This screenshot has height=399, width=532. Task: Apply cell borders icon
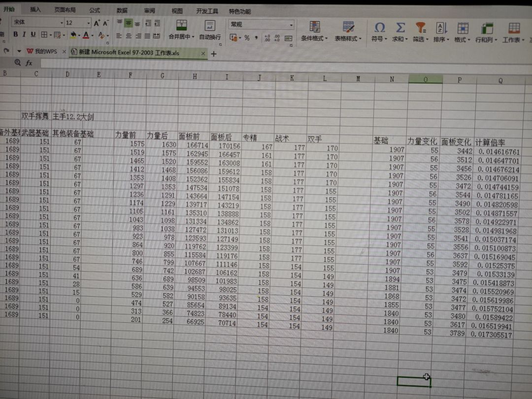pos(44,34)
